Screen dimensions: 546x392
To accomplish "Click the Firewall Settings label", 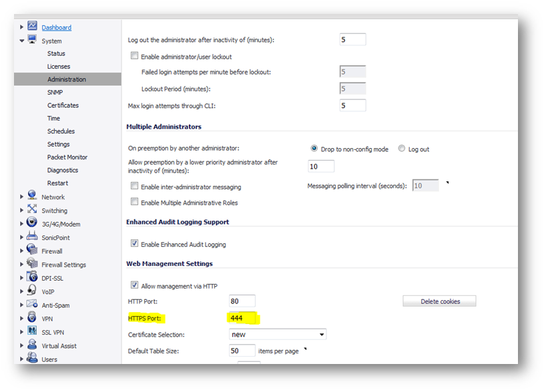I will tap(63, 265).
